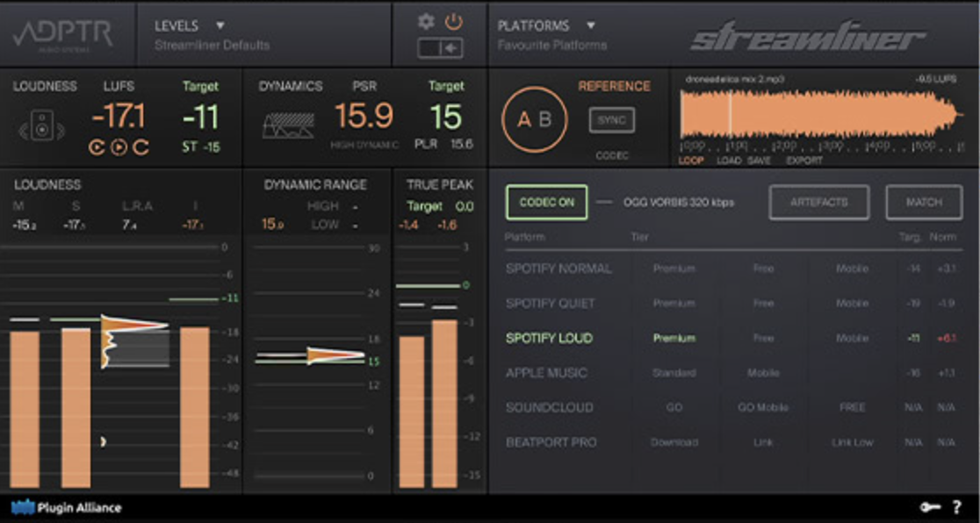Click the streamliner logo

(808, 38)
